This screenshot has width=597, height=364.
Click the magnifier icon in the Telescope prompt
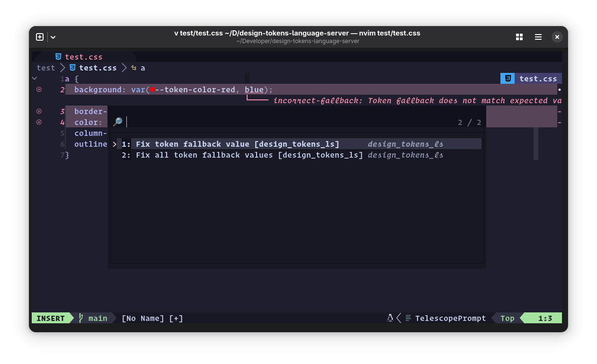pyautogui.click(x=118, y=122)
